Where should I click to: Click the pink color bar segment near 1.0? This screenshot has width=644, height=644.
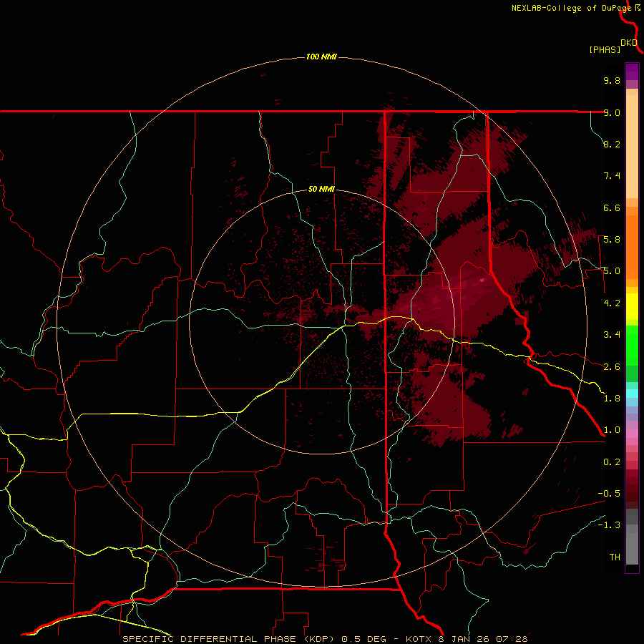coord(632,434)
